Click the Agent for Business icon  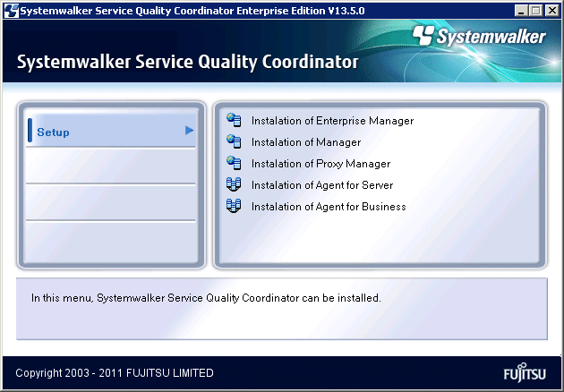click(x=234, y=206)
